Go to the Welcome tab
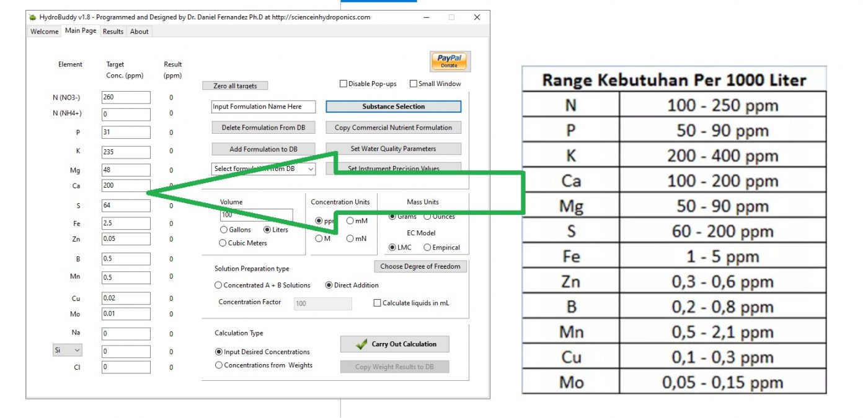This screenshot has width=868, height=418. [x=45, y=32]
